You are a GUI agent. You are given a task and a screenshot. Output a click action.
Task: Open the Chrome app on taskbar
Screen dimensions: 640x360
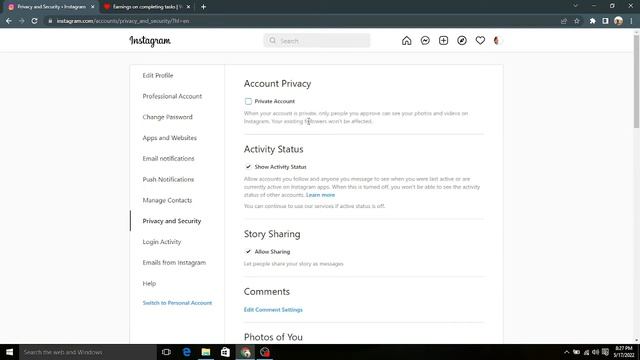tap(245, 352)
